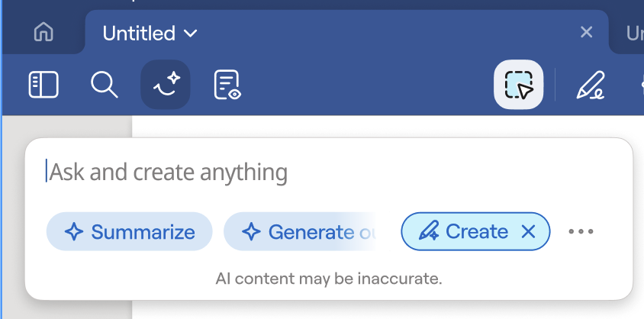Image resolution: width=644 pixels, height=319 pixels.
Task: Select the pen signature tool
Action: (x=590, y=85)
